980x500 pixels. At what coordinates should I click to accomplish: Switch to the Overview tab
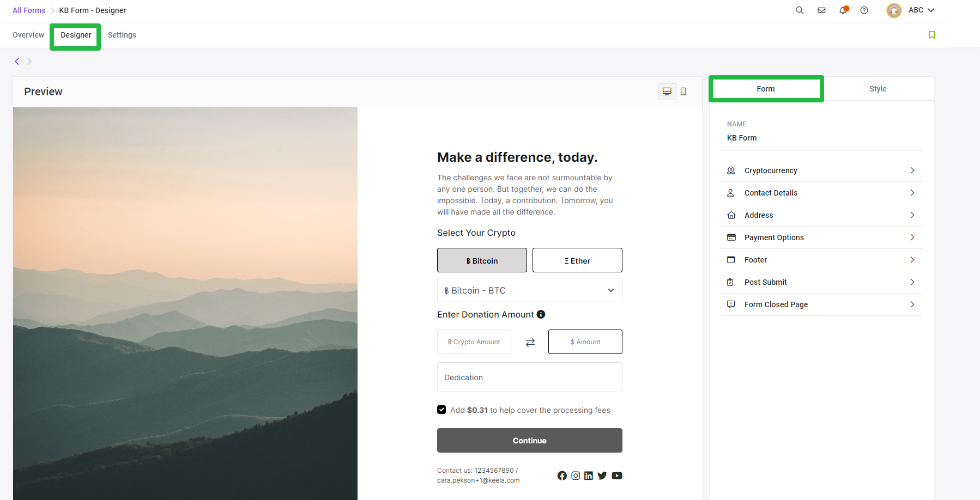28,35
